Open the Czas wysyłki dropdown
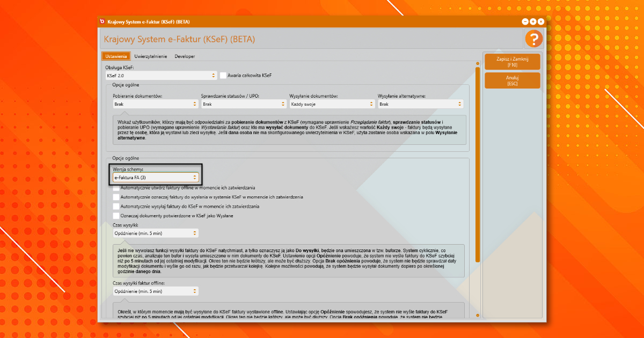 click(x=156, y=233)
